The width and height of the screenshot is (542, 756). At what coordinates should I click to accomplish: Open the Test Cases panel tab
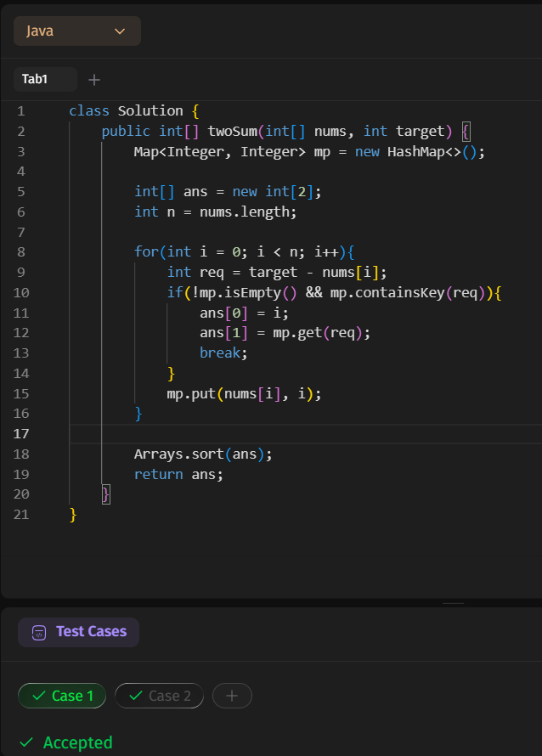(x=79, y=632)
